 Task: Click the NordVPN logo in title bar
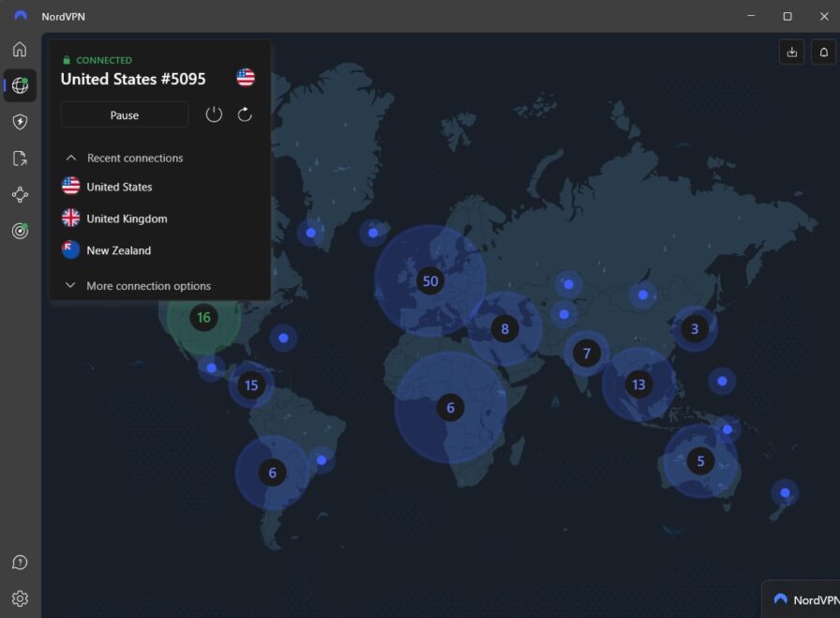point(21,16)
